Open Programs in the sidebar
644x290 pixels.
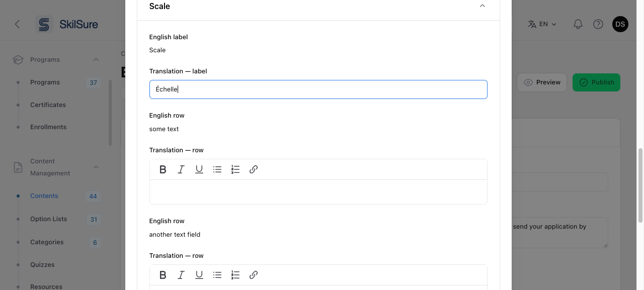point(45,82)
